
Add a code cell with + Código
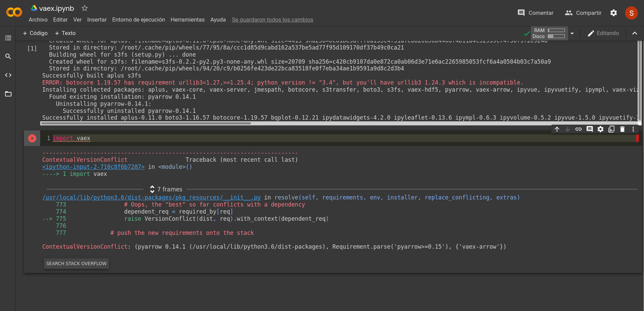[x=35, y=33]
